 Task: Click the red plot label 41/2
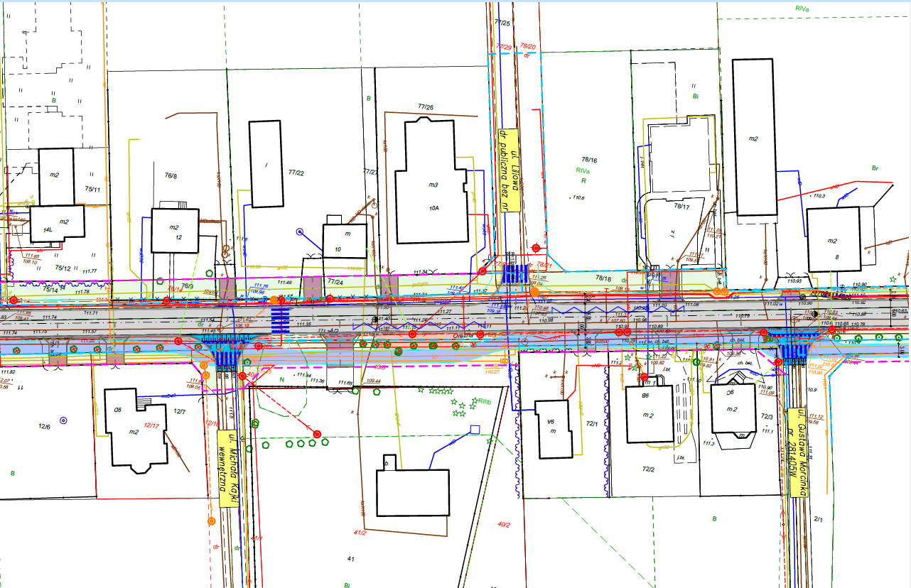359,533
